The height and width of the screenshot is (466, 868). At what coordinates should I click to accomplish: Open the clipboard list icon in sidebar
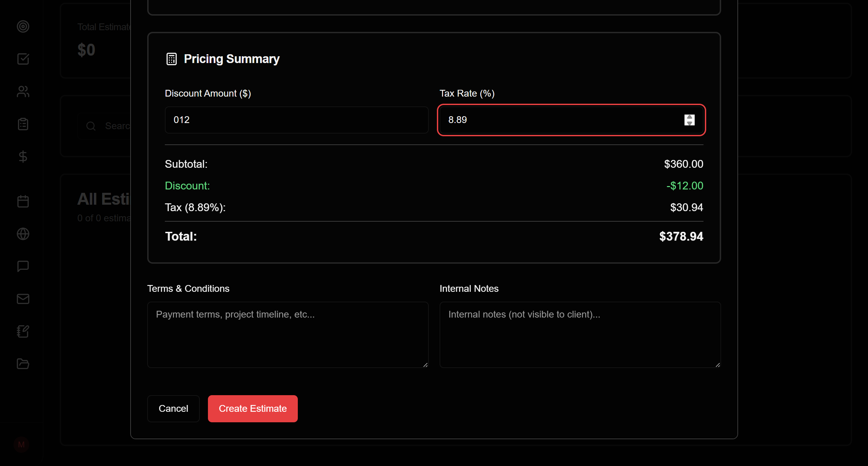point(23,124)
